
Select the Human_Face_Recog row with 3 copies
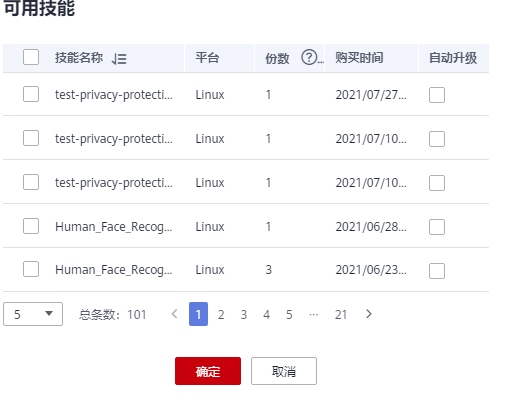pyautogui.click(x=31, y=269)
